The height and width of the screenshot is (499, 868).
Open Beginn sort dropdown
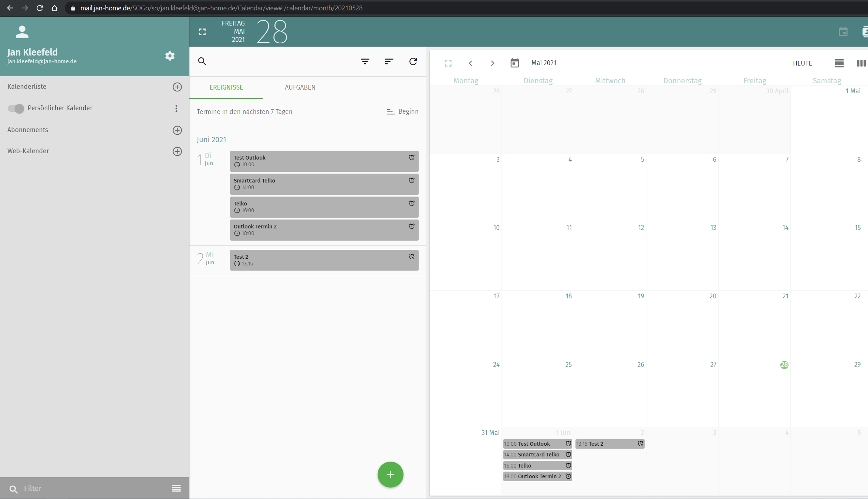click(402, 111)
